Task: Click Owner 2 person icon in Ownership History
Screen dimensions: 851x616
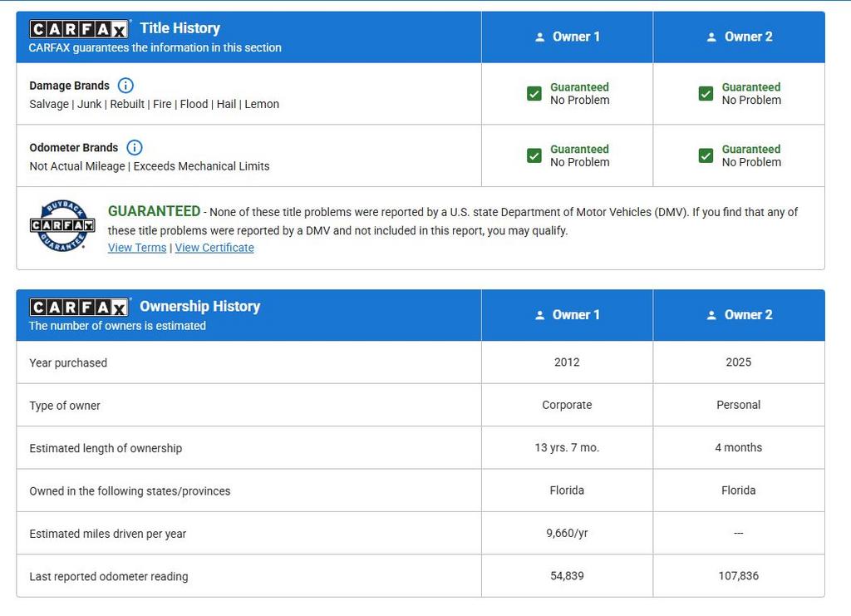Action: tap(711, 315)
